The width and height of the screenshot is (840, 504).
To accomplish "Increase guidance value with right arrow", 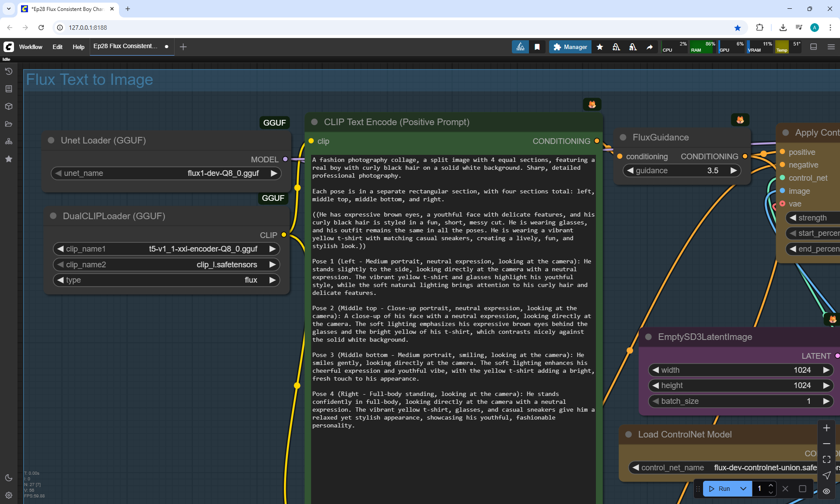I will pos(734,171).
